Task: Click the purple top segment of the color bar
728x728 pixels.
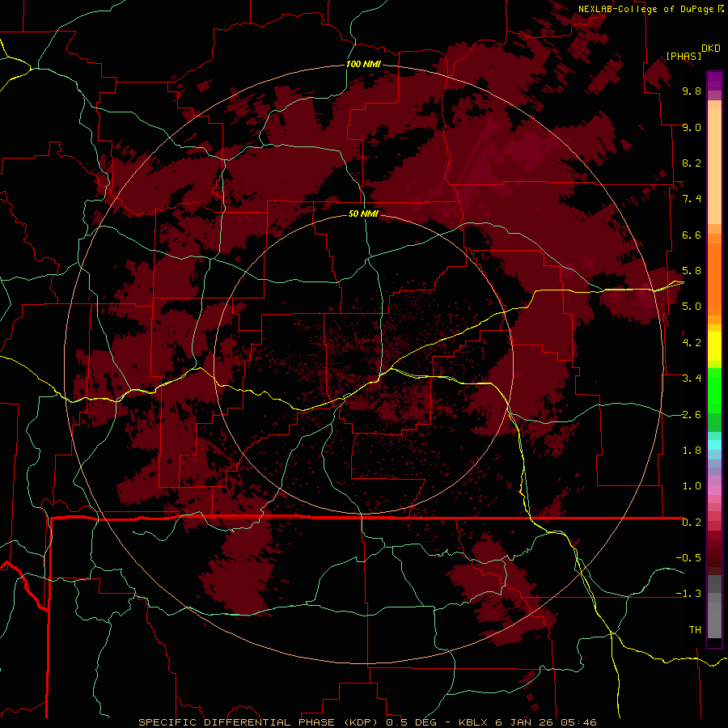Action: pos(714,81)
